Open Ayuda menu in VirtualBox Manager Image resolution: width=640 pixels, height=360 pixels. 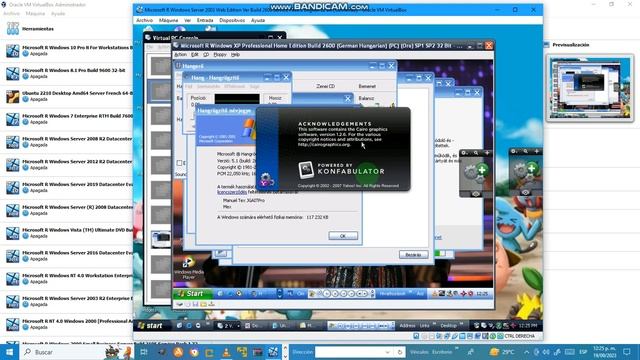point(58,13)
